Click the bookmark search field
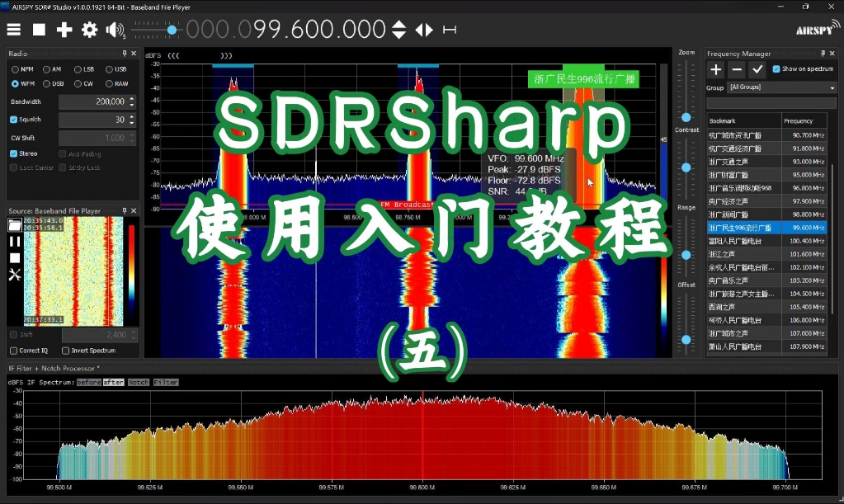This screenshot has width=844, height=504. click(x=771, y=103)
